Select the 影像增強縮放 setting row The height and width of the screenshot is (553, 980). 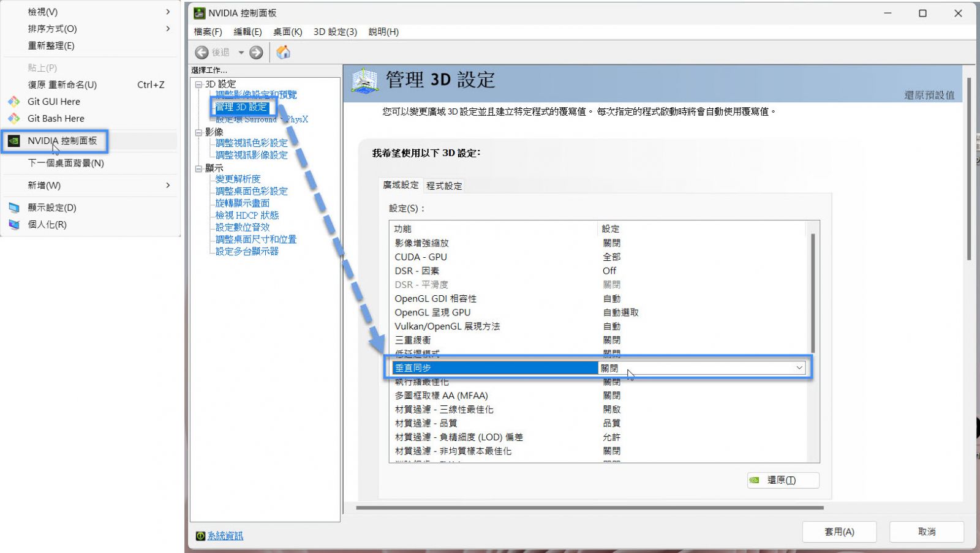pos(599,243)
